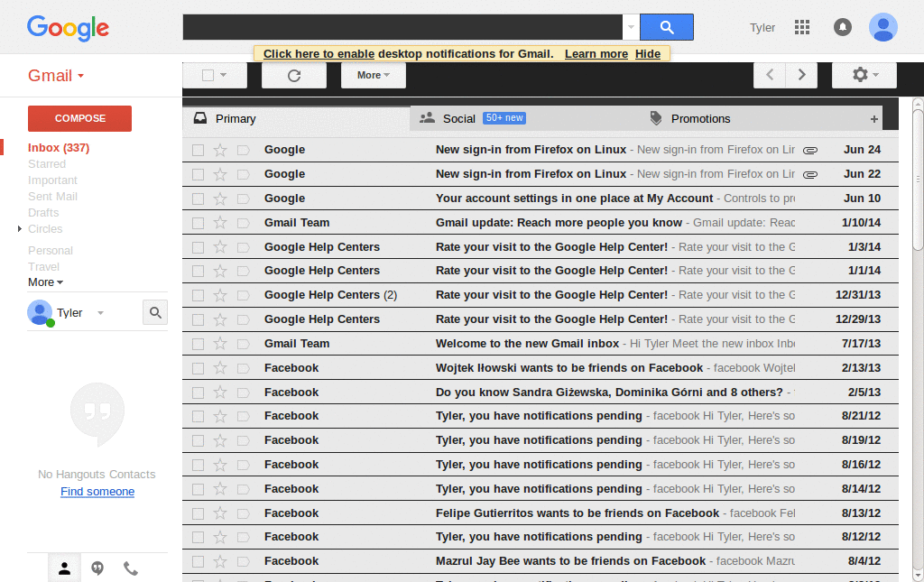Viewport: 924px width, 582px height.
Task: Open the More dropdown in the toolbar
Action: tap(373, 75)
